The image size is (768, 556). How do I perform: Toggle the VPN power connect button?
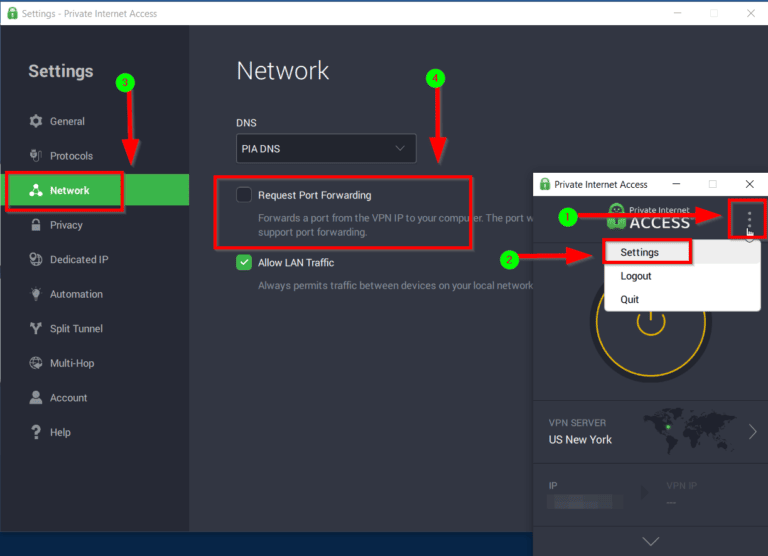coord(650,323)
